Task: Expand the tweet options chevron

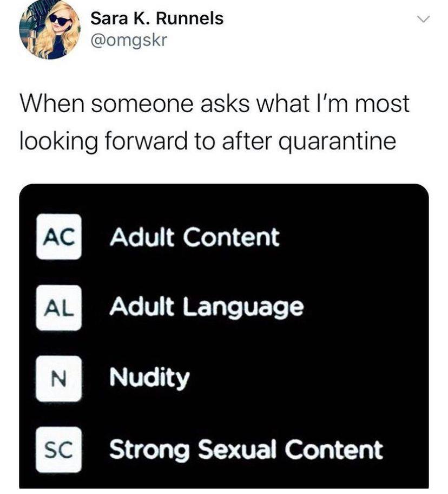Action: point(424,19)
